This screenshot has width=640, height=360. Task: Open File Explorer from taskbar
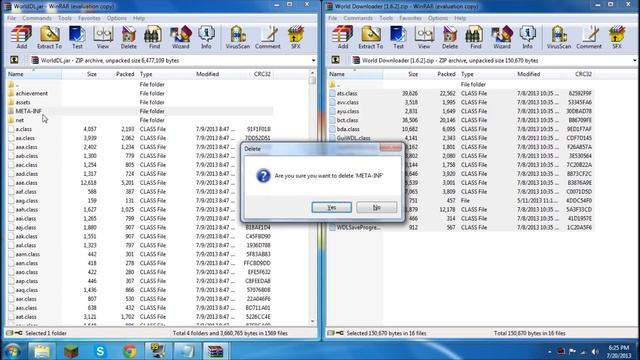(41, 351)
